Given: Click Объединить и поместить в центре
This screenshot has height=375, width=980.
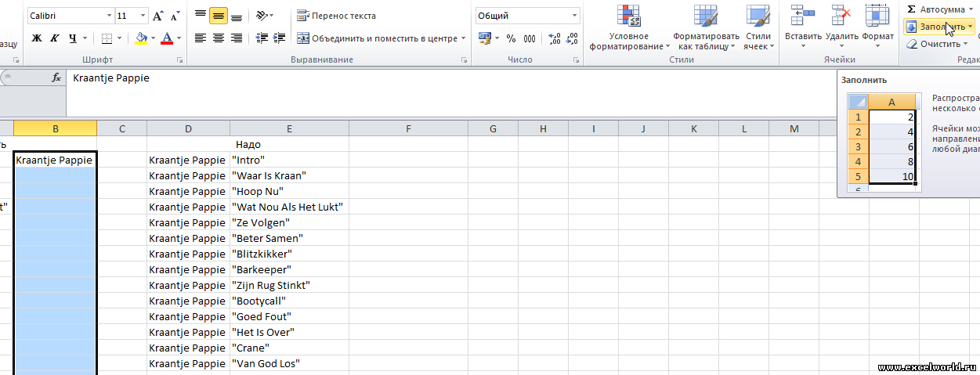Looking at the screenshot, I should tap(376, 38).
